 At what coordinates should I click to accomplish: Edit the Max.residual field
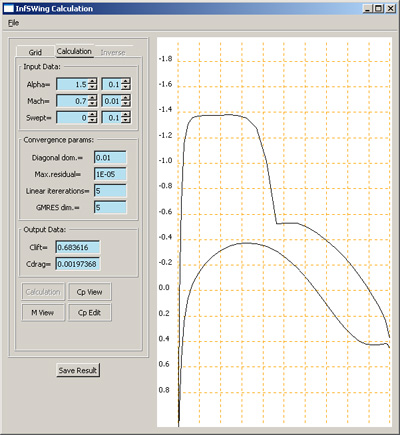[x=110, y=174]
